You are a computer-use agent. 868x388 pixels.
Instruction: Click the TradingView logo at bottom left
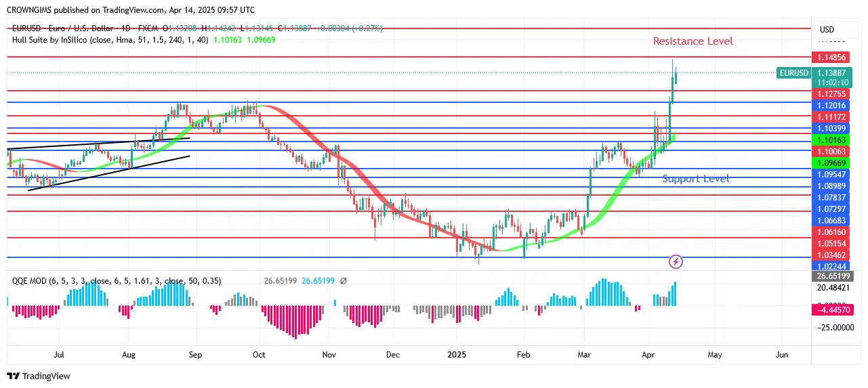39,376
